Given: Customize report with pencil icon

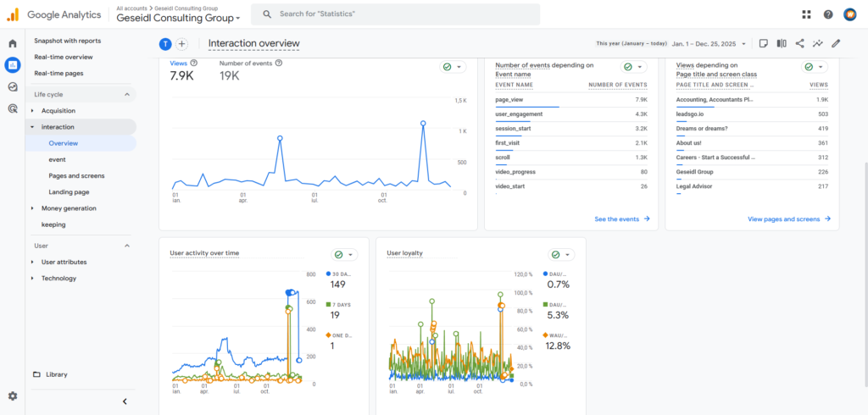Looking at the screenshot, I should tap(836, 43).
